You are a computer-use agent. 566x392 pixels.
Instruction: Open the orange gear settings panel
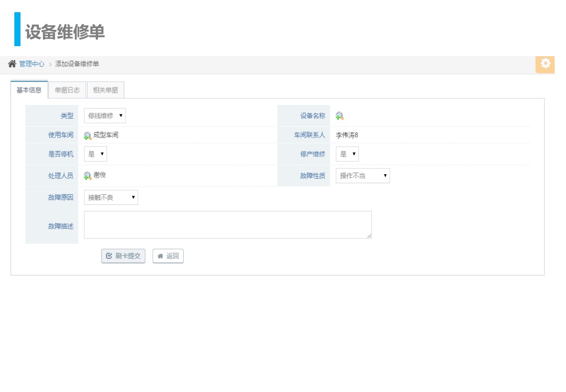coord(545,64)
